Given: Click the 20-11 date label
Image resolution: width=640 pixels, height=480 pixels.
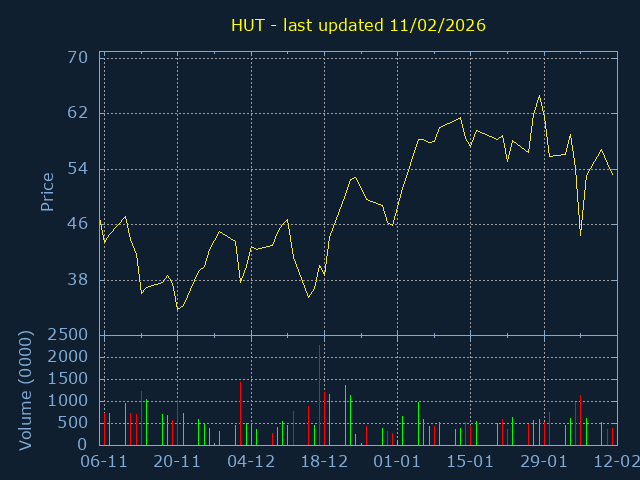Looking at the screenshot, I should [x=177, y=462].
